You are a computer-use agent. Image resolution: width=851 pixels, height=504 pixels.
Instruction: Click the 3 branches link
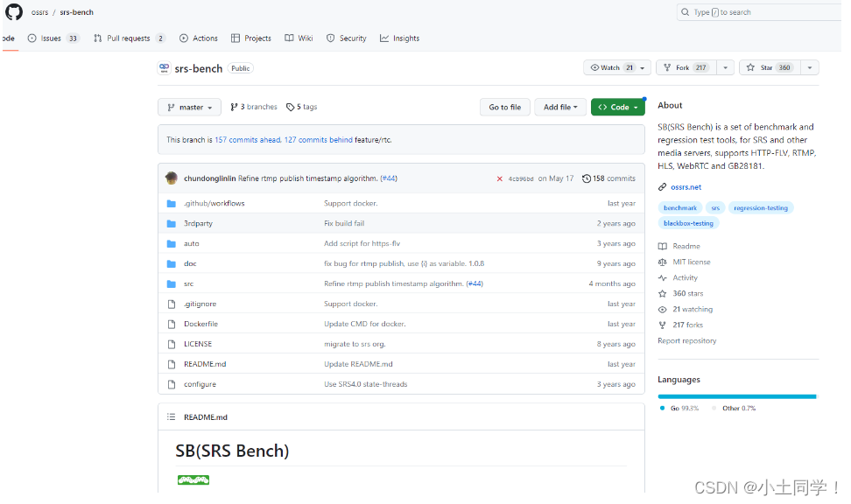click(x=253, y=107)
